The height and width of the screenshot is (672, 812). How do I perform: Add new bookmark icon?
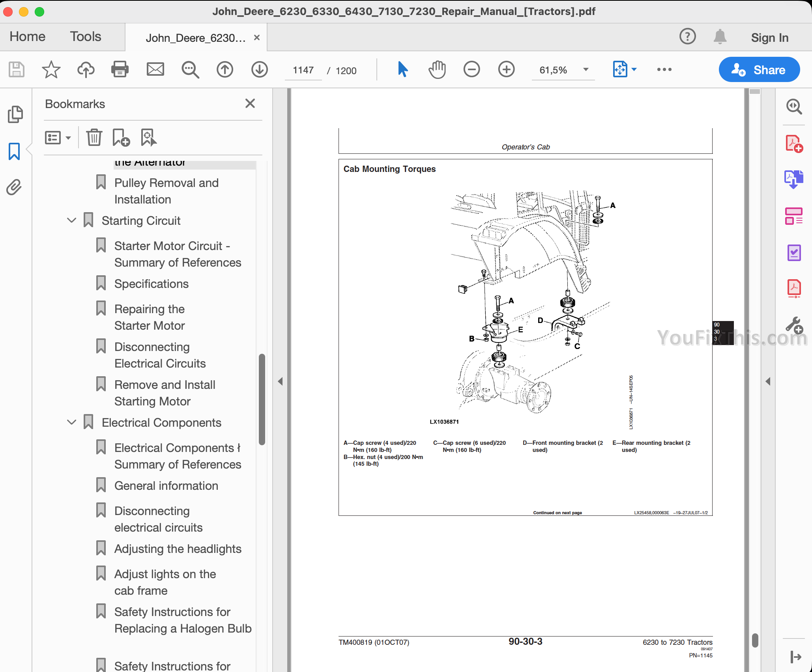121,138
